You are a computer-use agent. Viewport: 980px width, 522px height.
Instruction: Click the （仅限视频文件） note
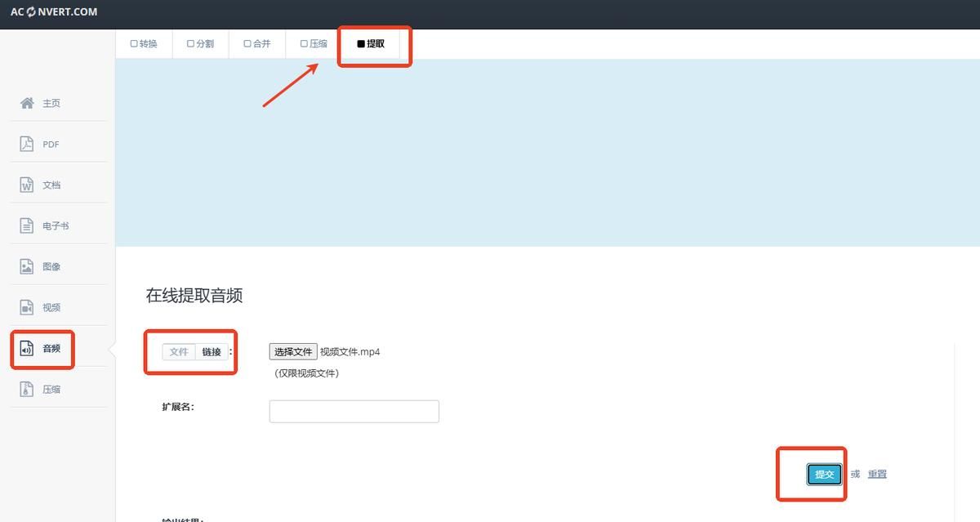306,373
